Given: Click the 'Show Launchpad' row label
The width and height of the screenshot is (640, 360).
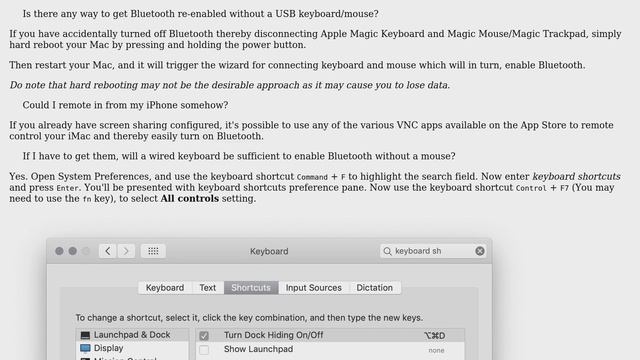Looking at the screenshot, I should pos(258,349).
